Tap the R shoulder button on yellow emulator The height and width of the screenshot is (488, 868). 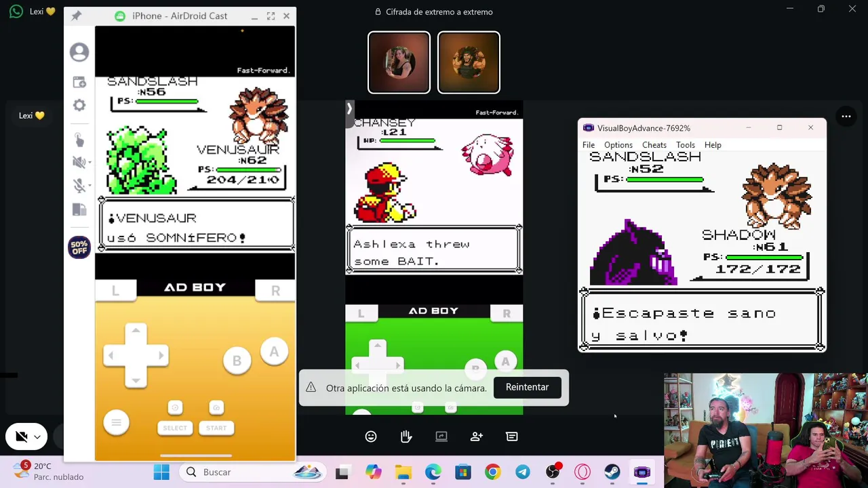coord(275,290)
